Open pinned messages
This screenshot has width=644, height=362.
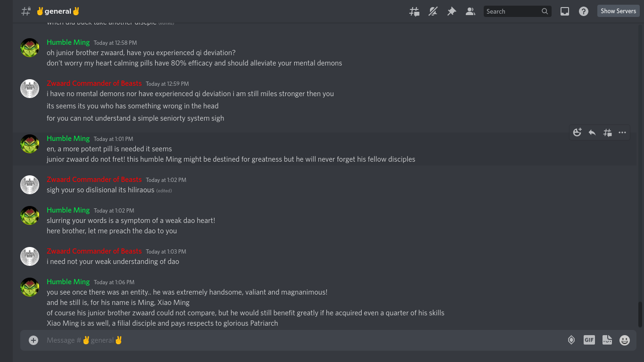[x=452, y=11]
